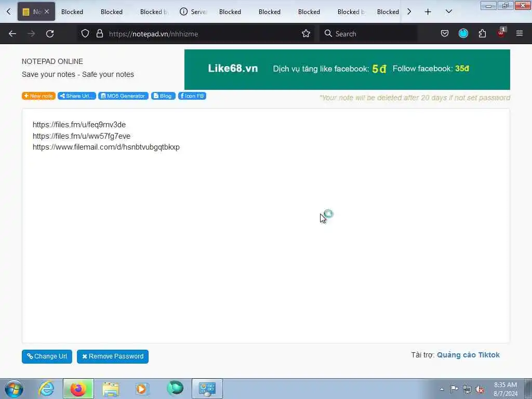Reload the notepad.vn page
Screen dimensions: 532x399
[x=50, y=34]
